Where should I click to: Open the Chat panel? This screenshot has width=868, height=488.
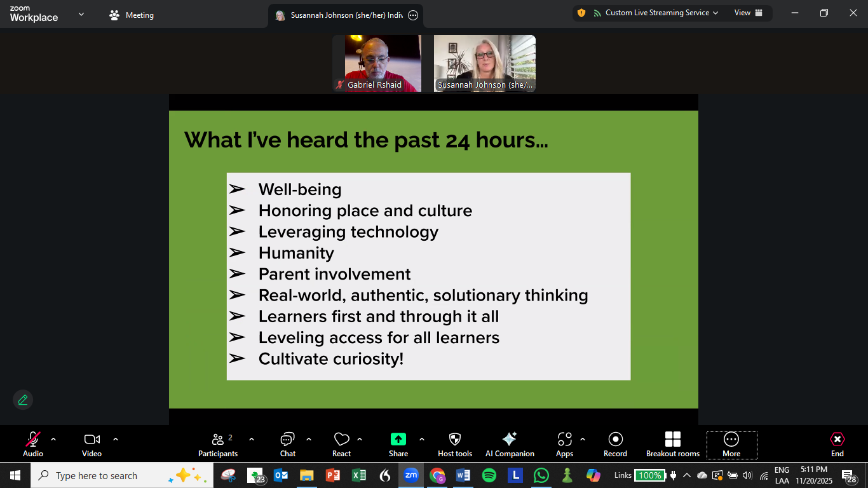pos(287,444)
